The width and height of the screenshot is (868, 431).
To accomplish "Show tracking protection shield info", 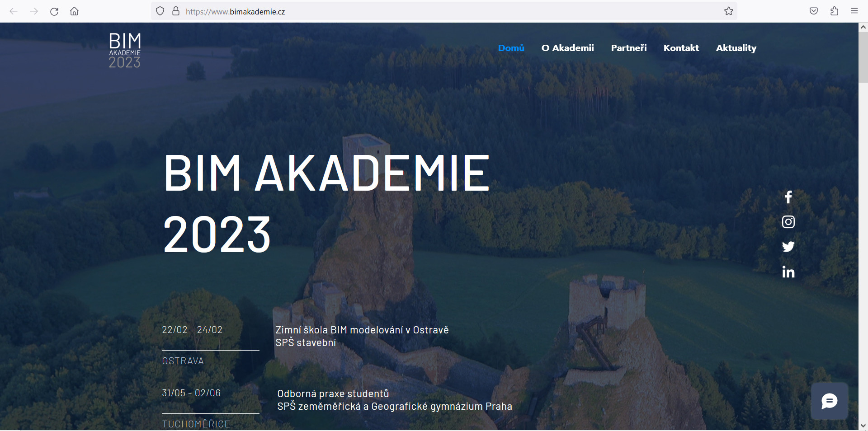I will (x=160, y=11).
